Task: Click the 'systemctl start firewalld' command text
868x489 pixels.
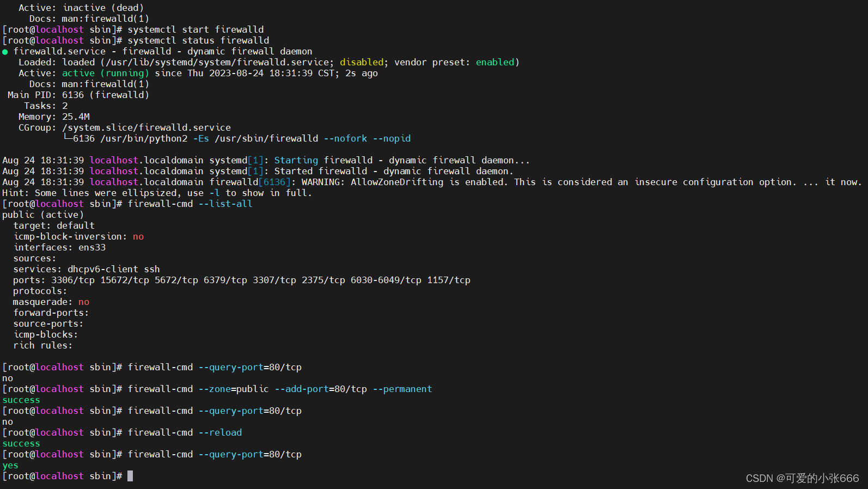Action: click(195, 29)
